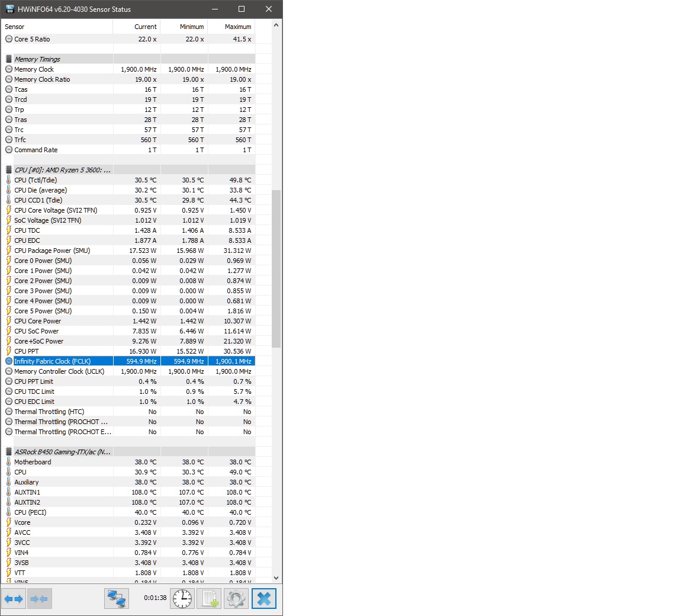Click the lightning icon beside CPU TDC
Screen dimensions: 682x616
pos(9,230)
